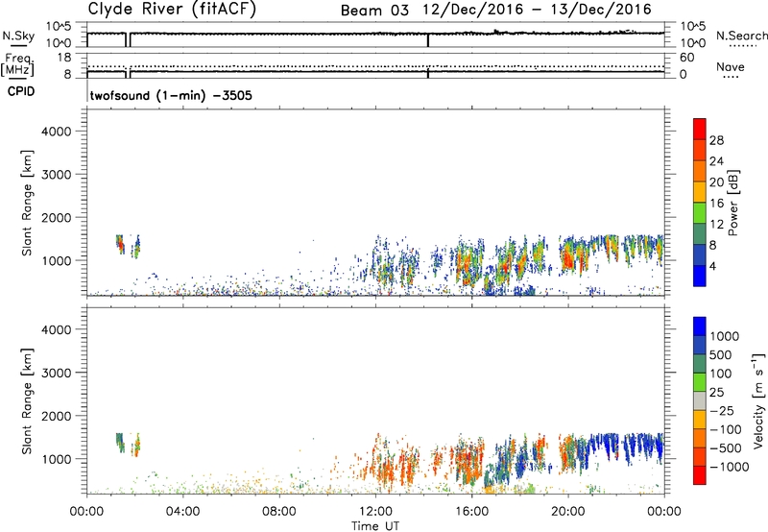Image resolution: width=768 pixels, height=532 pixels.
Task: Click the '28' value on the Power color bar
Action: [716, 140]
